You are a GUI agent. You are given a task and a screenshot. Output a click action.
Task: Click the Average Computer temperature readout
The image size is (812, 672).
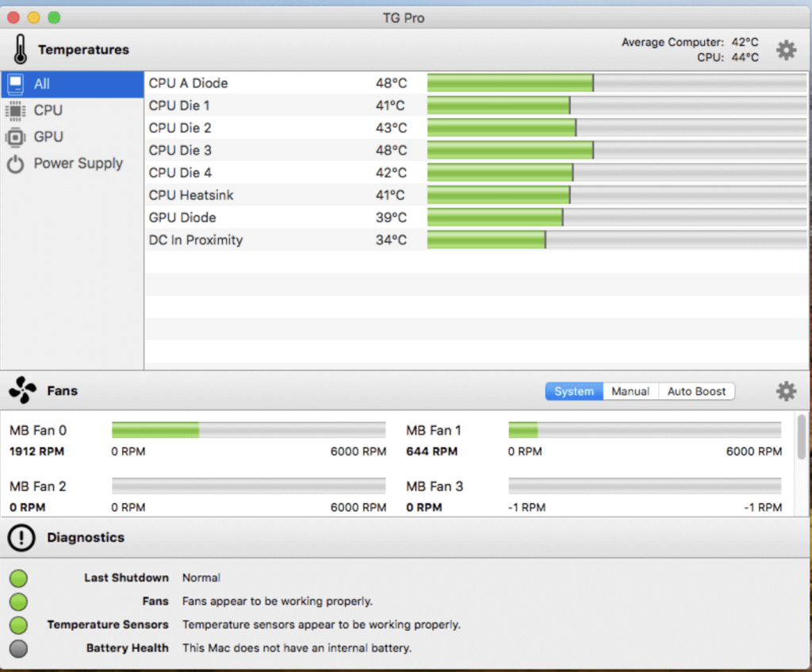pyautogui.click(x=690, y=42)
